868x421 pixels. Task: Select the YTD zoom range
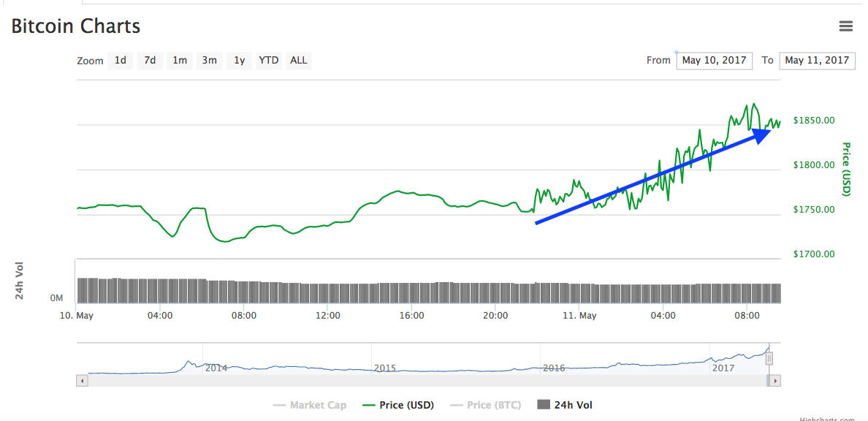(x=269, y=61)
